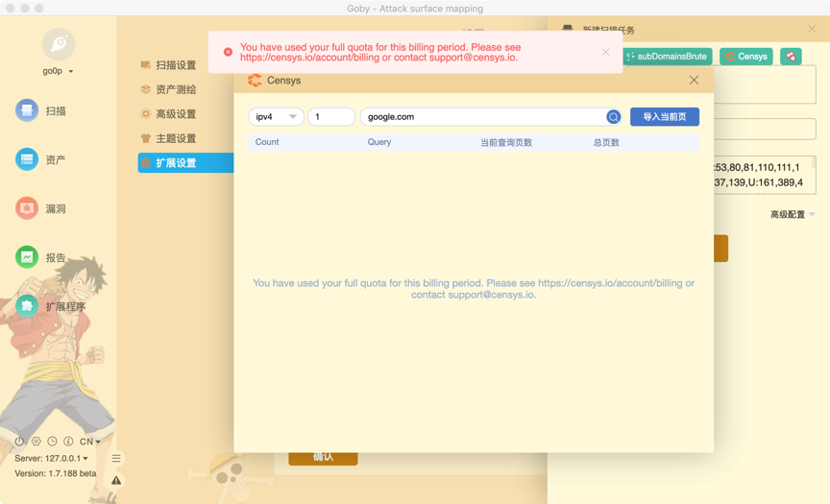Click the 导入当前页 button

665,117
